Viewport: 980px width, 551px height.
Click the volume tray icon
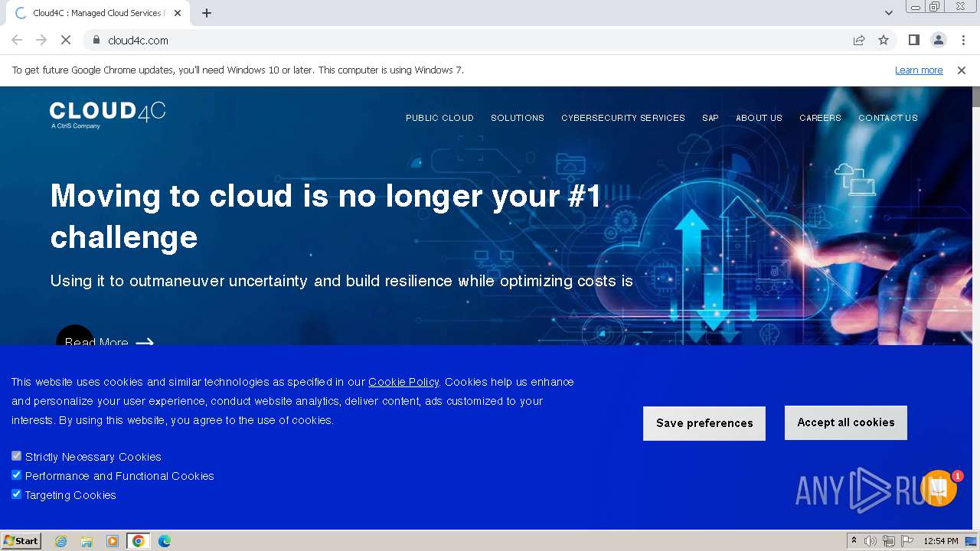coord(871,541)
